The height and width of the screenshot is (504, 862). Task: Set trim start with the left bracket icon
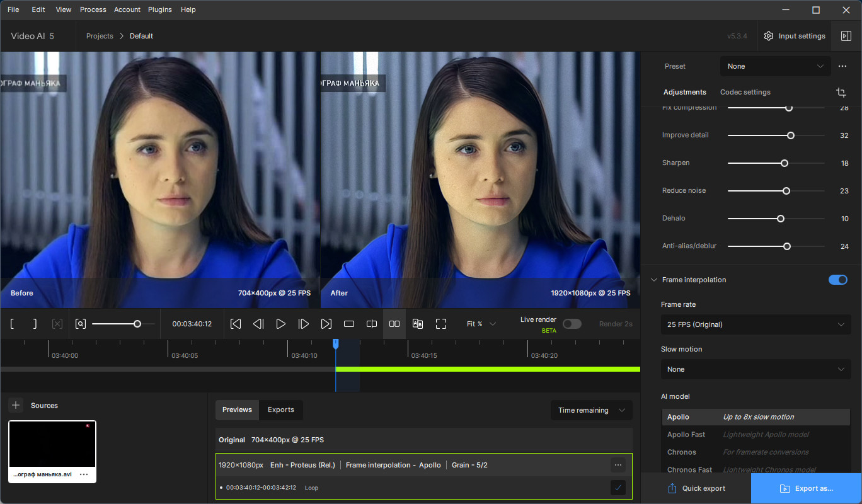tap(12, 324)
